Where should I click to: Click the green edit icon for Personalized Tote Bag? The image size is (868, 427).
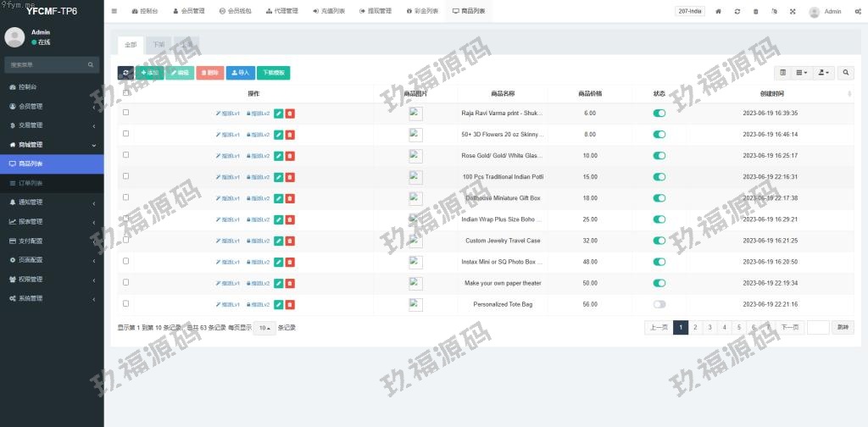278,304
